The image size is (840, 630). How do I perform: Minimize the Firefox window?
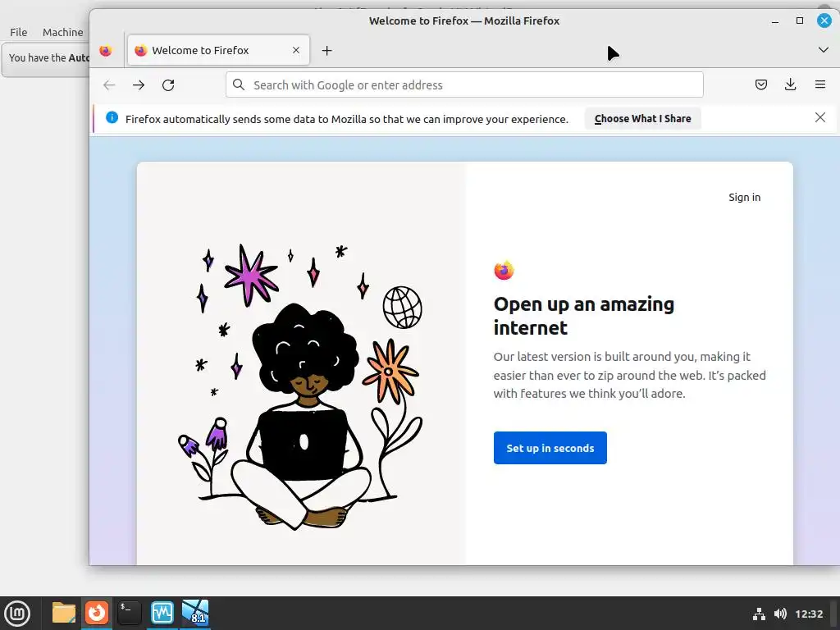tap(774, 21)
